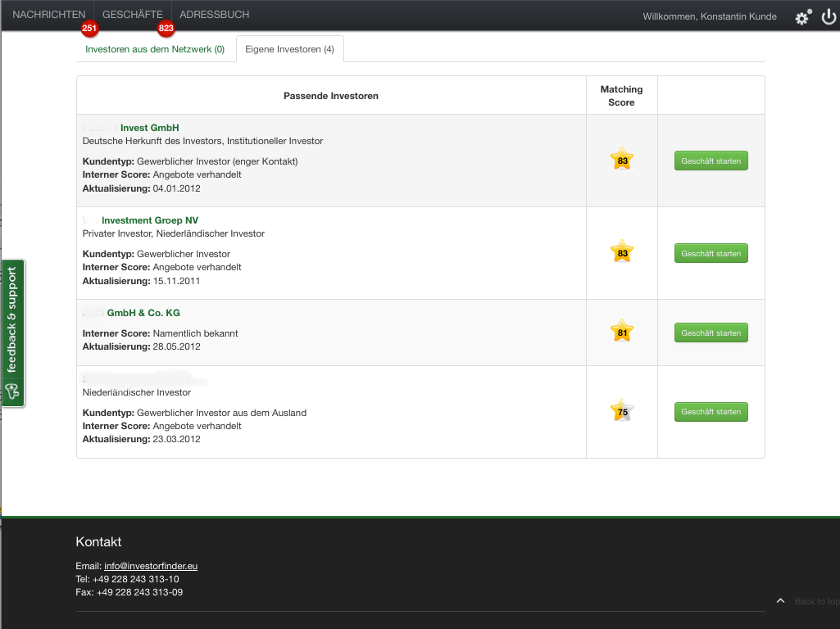Click the star score 83 for Investment Groep NV
The image size is (840, 629).
pos(622,253)
